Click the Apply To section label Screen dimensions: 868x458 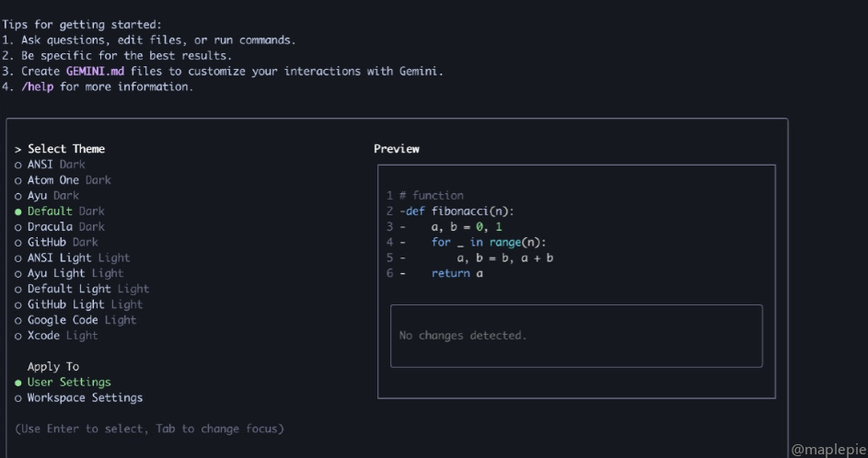(52, 367)
